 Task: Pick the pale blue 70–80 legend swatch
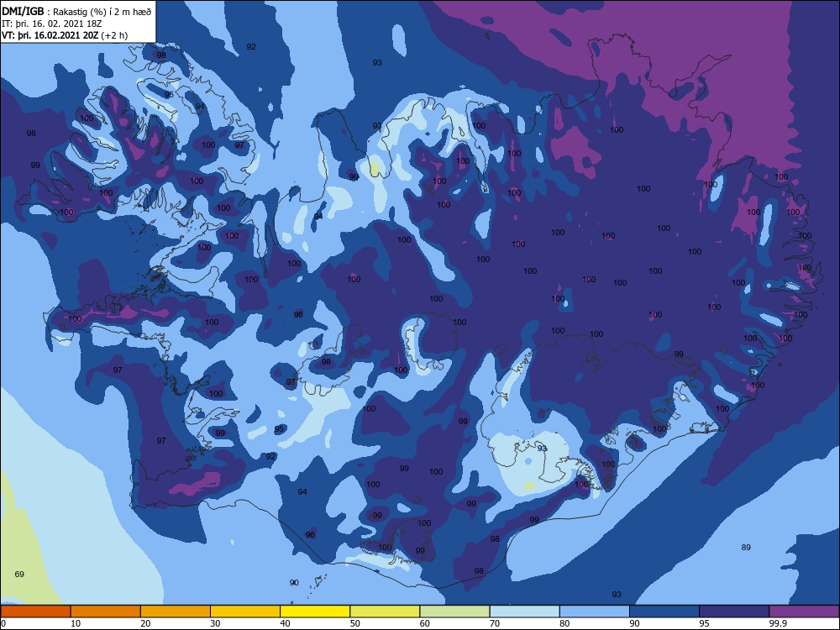524,612
